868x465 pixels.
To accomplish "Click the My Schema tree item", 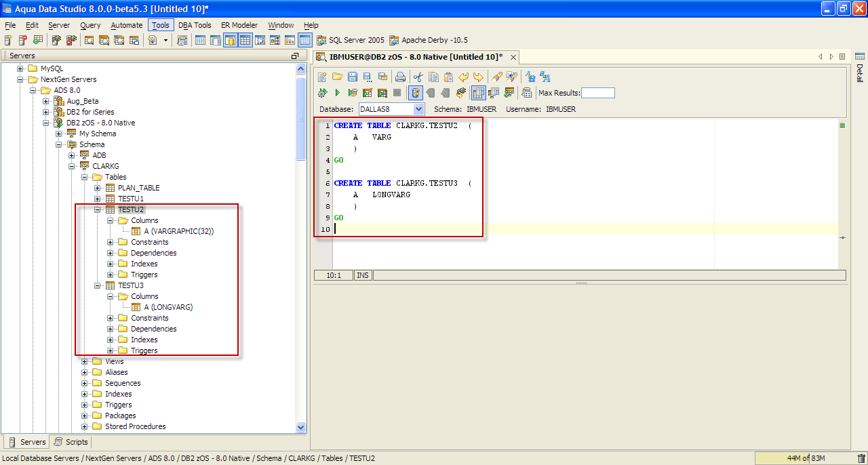I will tap(98, 134).
